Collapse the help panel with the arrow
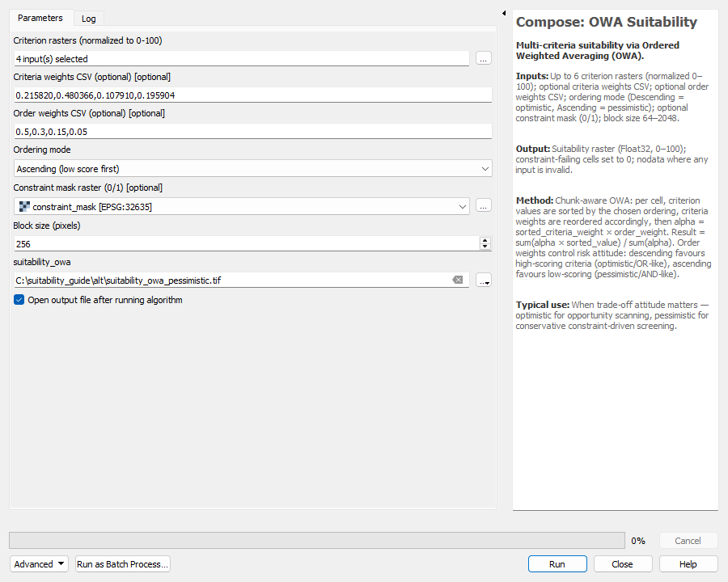This screenshot has width=728, height=582. pyautogui.click(x=504, y=13)
